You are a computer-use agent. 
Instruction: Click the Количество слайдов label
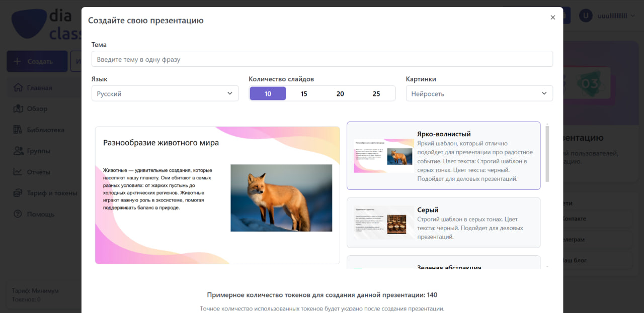pos(281,79)
